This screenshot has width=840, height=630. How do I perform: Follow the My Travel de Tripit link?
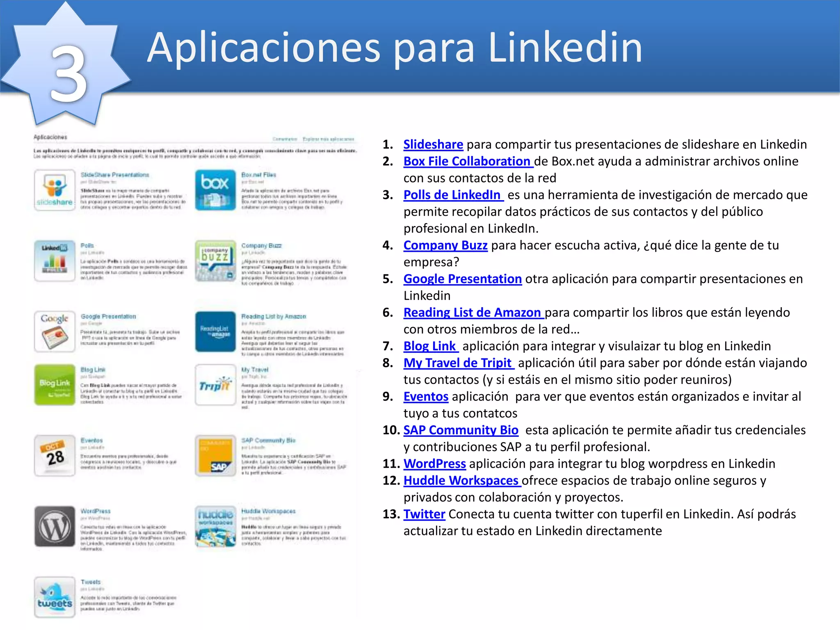pyautogui.click(x=459, y=363)
